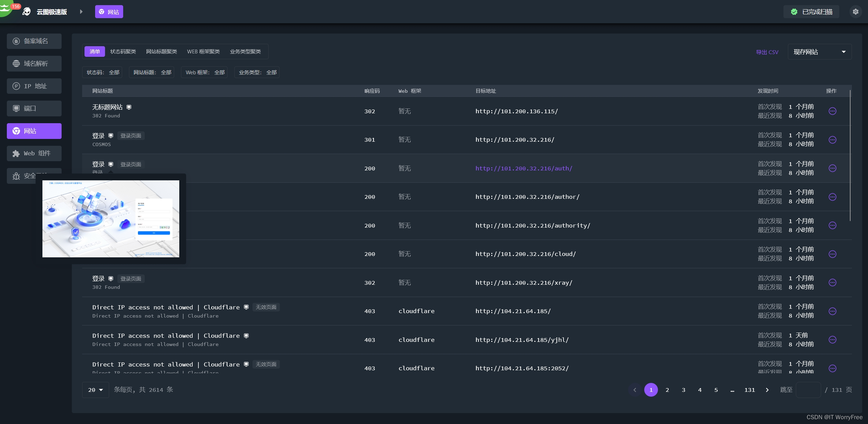Viewport: 868px width, 424px height.
Task: Open link http://101.200.32.216/auth/
Action: [523, 168]
